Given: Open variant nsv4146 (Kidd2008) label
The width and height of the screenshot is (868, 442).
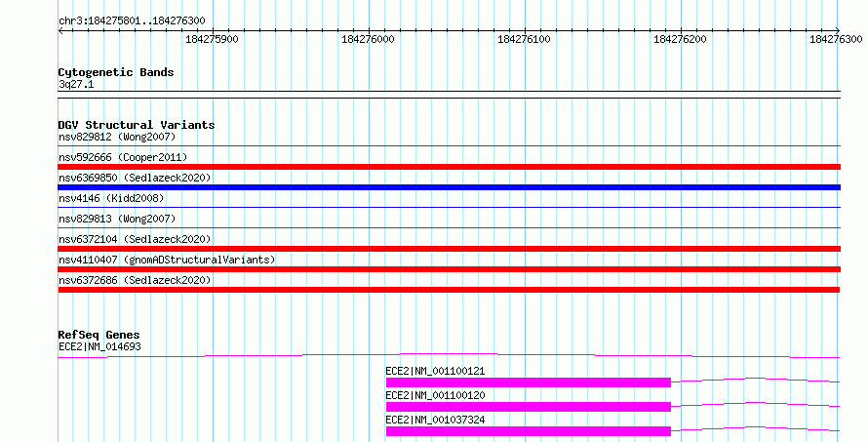Looking at the screenshot, I should tap(111, 198).
